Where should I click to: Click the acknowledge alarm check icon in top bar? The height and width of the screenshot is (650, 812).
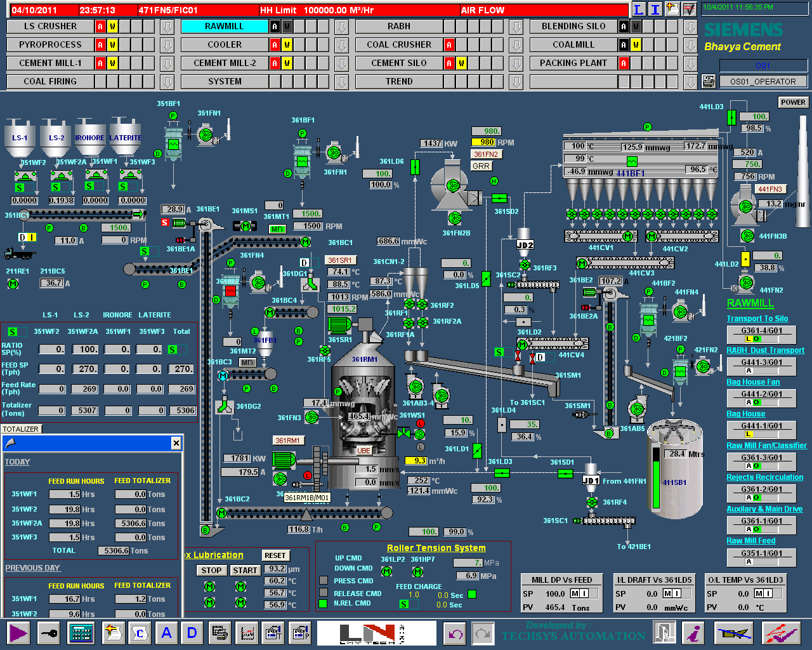click(x=688, y=10)
